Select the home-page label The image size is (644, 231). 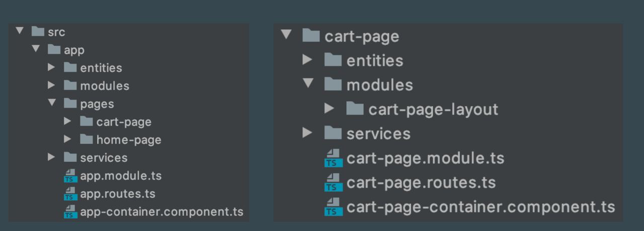pos(129,140)
